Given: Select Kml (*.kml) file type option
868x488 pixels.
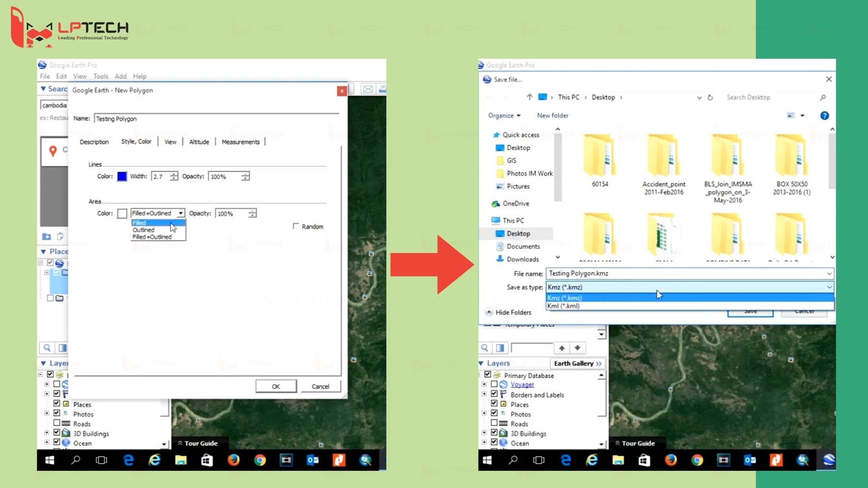Looking at the screenshot, I should click(x=690, y=306).
